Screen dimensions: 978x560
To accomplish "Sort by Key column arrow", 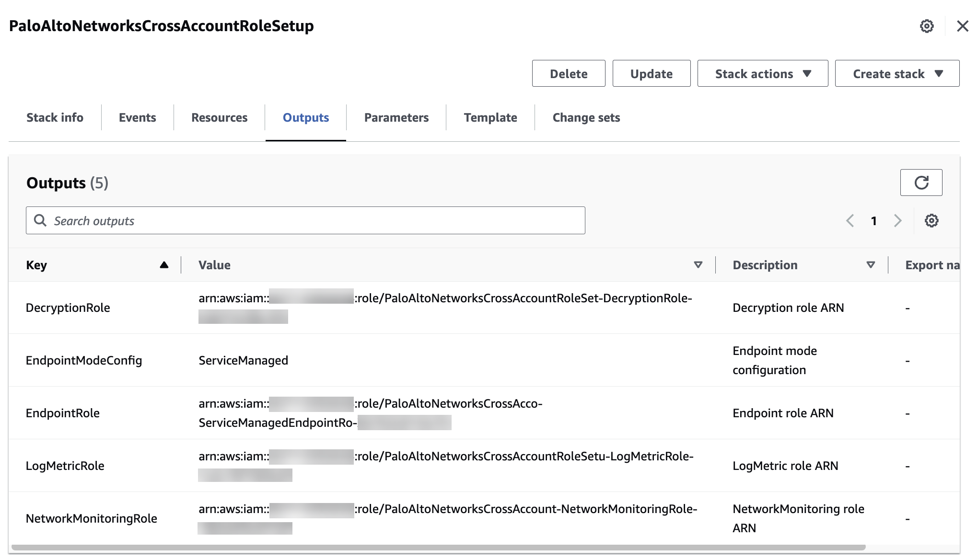I will 164,265.
